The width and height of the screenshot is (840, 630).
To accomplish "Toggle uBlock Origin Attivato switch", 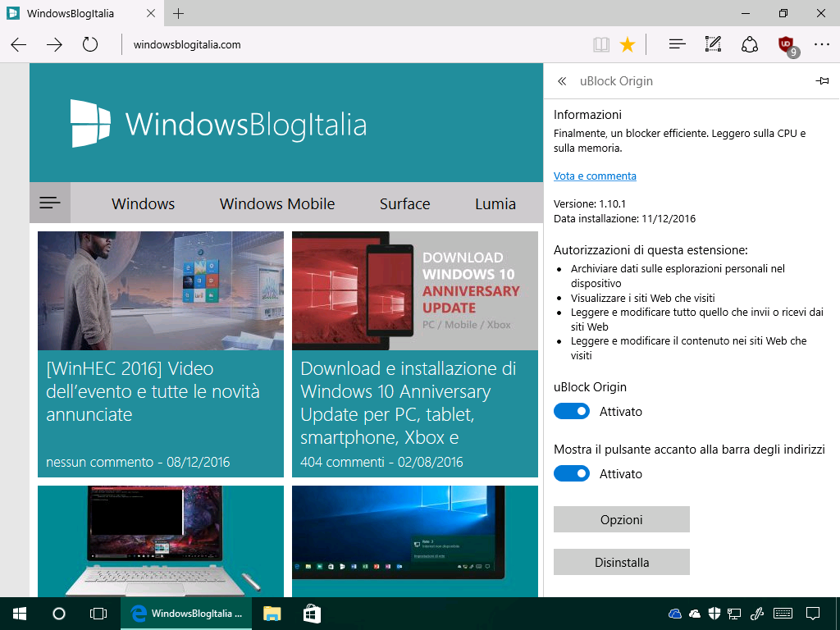I will [x=571, y=412].
